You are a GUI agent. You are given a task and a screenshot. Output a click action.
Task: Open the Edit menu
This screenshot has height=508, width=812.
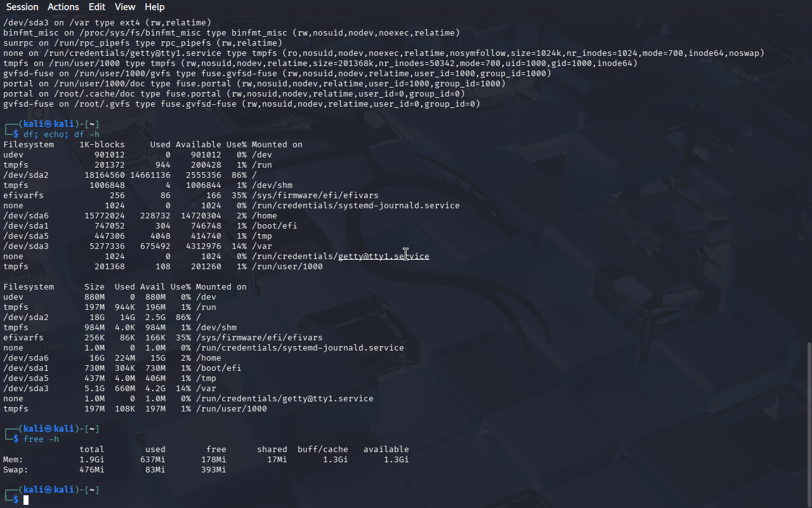tap(97, 7)
